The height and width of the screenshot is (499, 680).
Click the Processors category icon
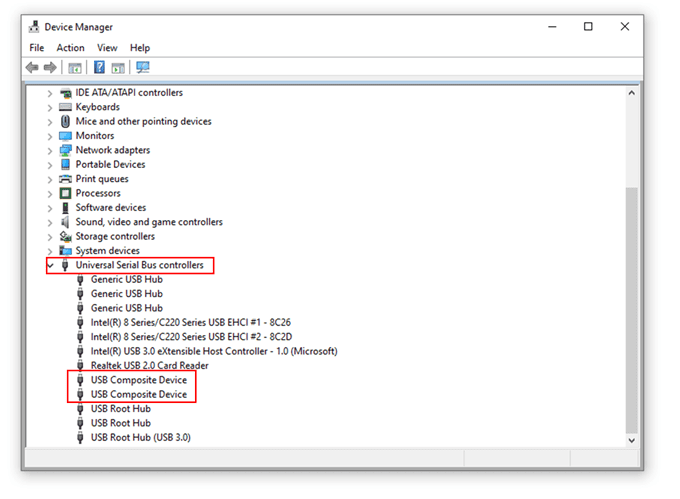coord(66,193)
